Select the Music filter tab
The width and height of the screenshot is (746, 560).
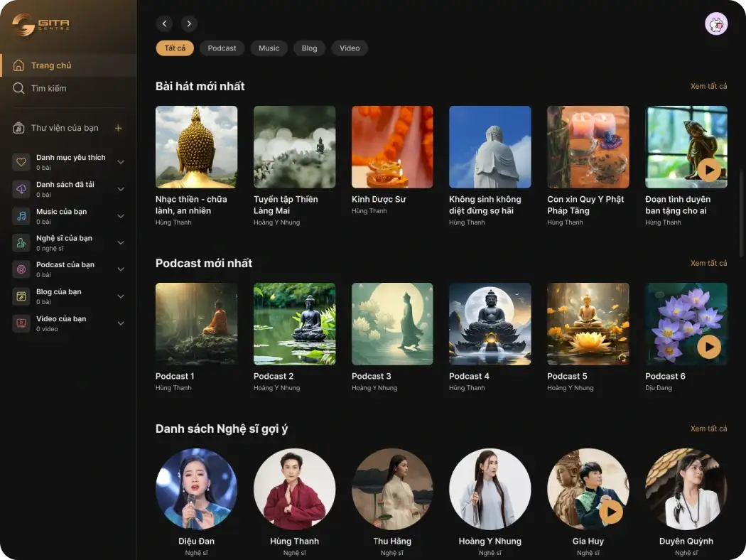[269, 48]
